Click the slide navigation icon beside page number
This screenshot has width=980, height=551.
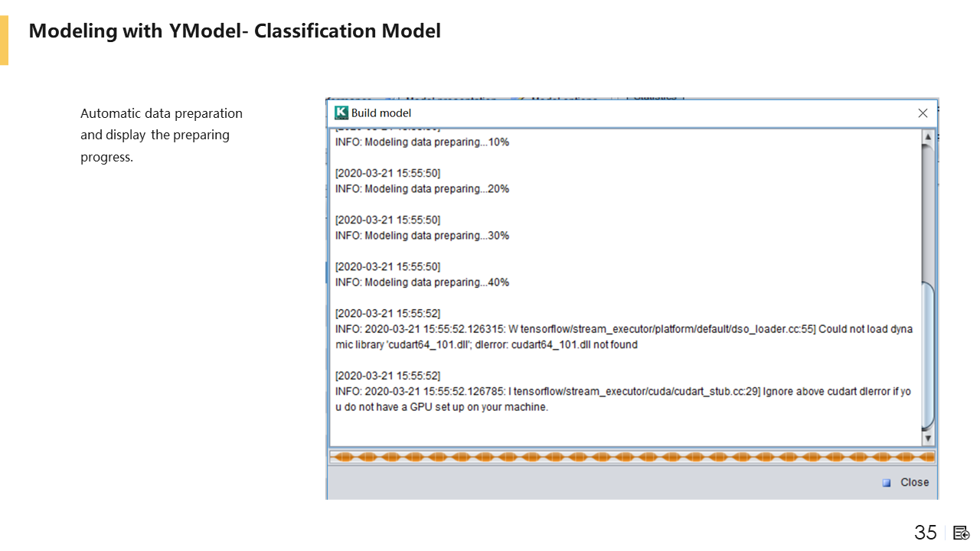[x=962, y=533]
